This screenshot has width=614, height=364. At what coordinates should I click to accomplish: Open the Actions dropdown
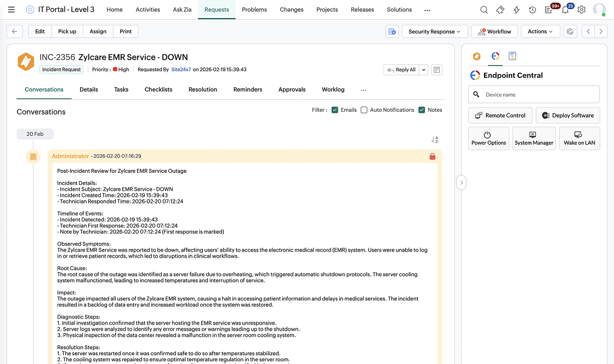(x=540, y=31)
